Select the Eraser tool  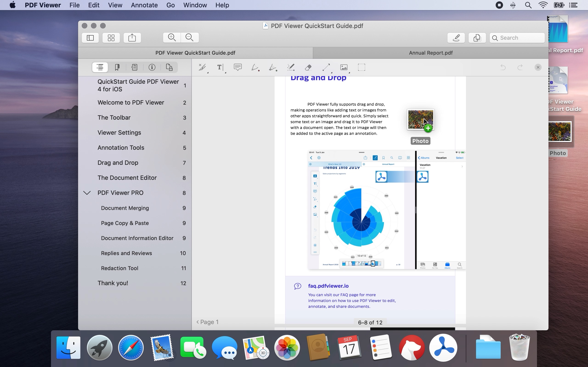(x=308, y=67)
